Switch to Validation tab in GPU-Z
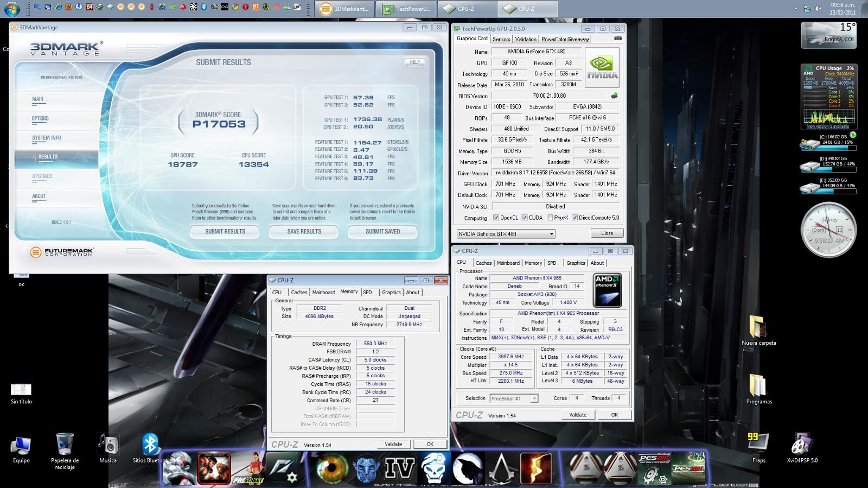The width and height of the screenshot is (868, 488). (x=526, y=39)
